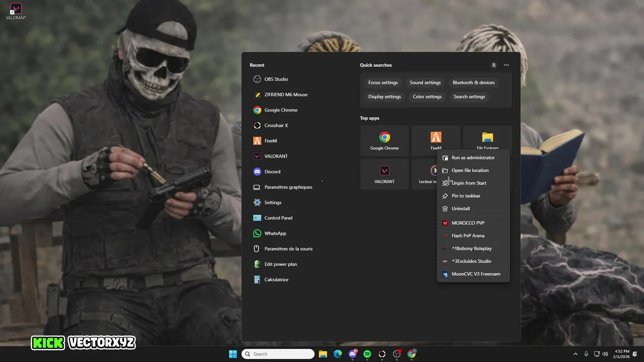The image size is (644, 362).
Task: Choose Uninstall in the context menu
Action: pos(473,209)
